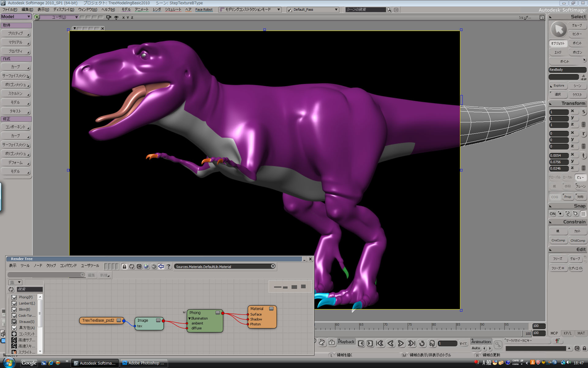The height and width of the screenshot is (368, 588).
Task: Open the Default_Pass dropdown
Action: click(336, 10)
